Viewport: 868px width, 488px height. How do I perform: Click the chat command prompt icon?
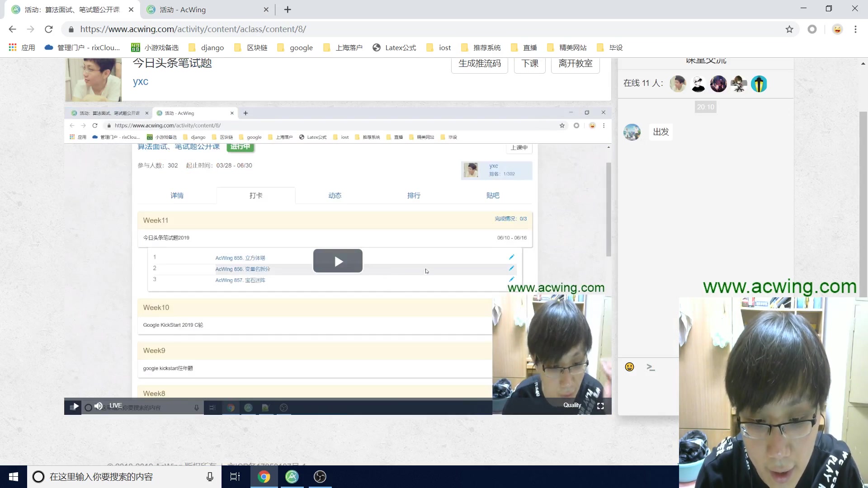pos(651,367)
